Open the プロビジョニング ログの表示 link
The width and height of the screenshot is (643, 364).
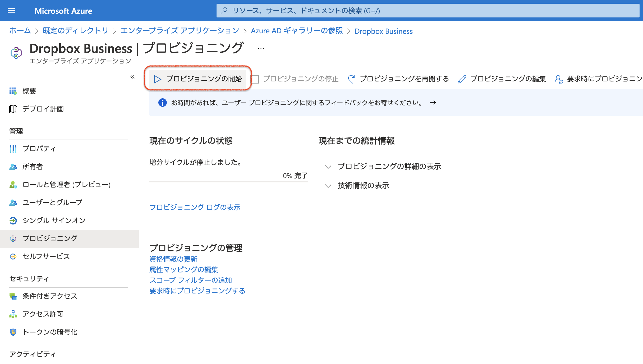195,207
